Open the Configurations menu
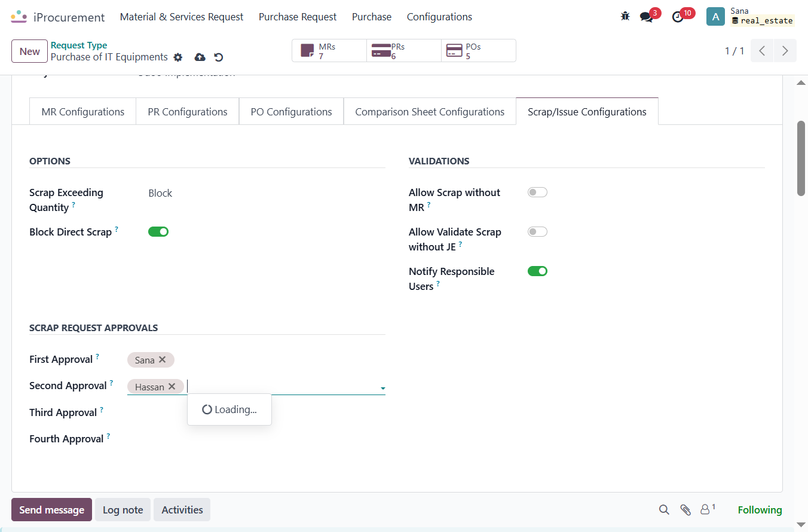Screen dimensions: 808x532 coord(439,17)
